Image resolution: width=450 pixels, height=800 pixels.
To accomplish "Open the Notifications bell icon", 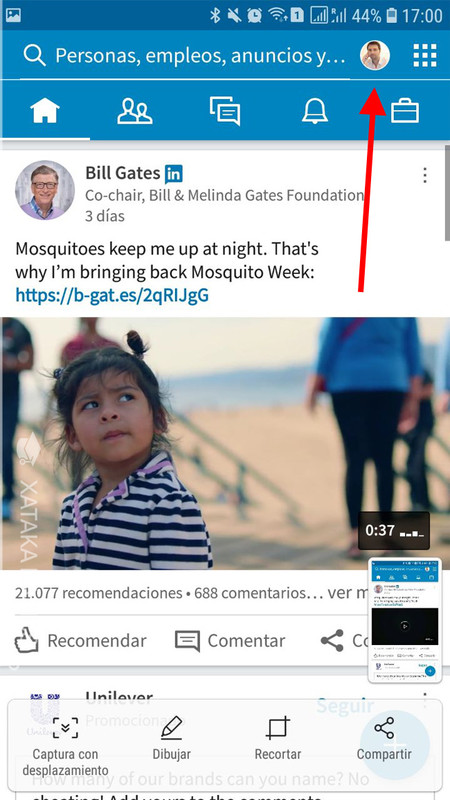I will [x=315, y=111].
